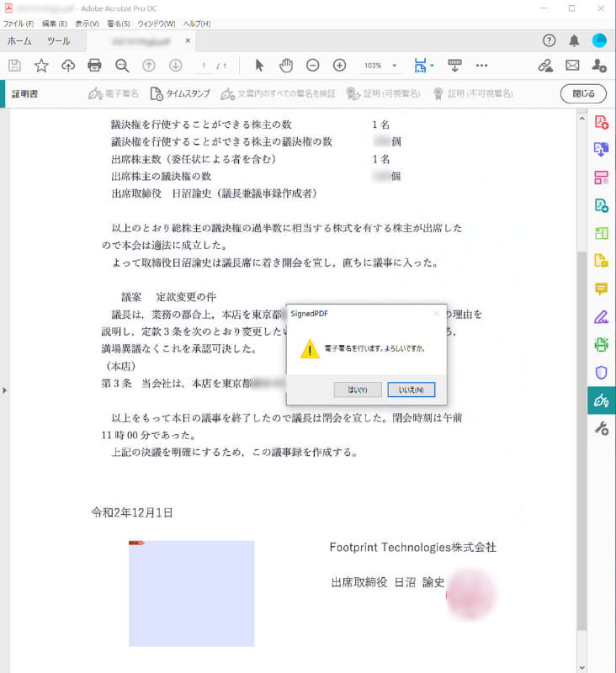Click the read mode keyboard icon
This screenshot has width=616, height=673.
click(454, 66)
